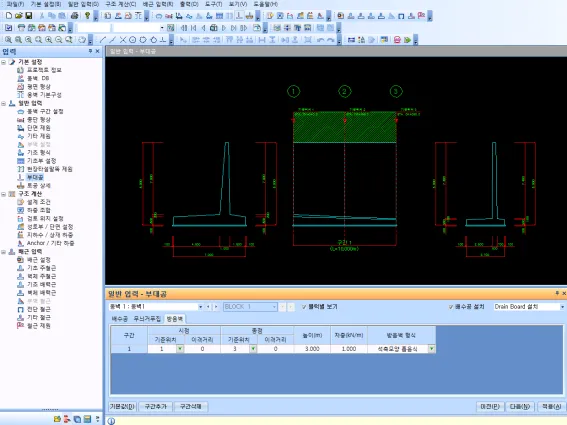Open the 구조 계산(C) menu
This screenshot has height=425, width=567.
coord(121,4)
